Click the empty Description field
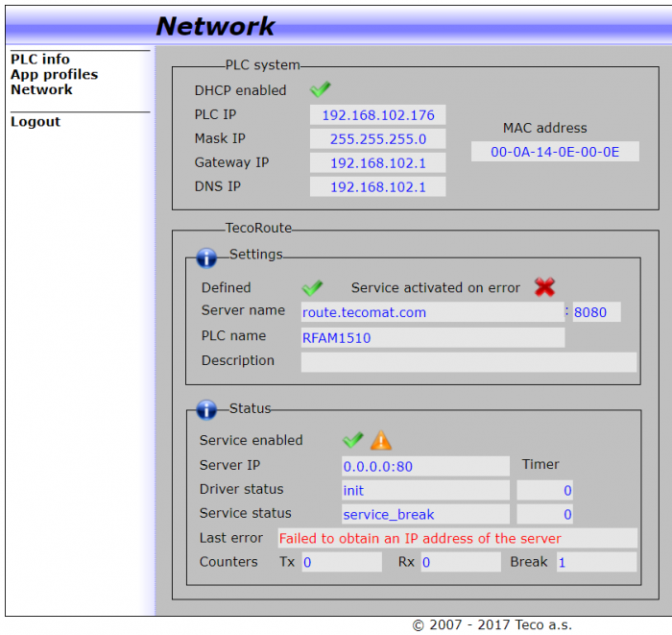The height and width of the screenshot is (635, 672). [468, 361]
